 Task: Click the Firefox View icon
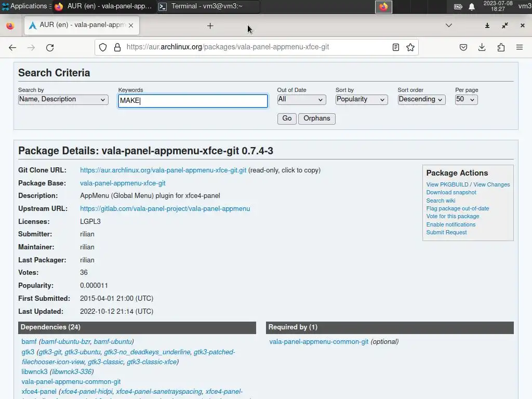pos(10,26)
